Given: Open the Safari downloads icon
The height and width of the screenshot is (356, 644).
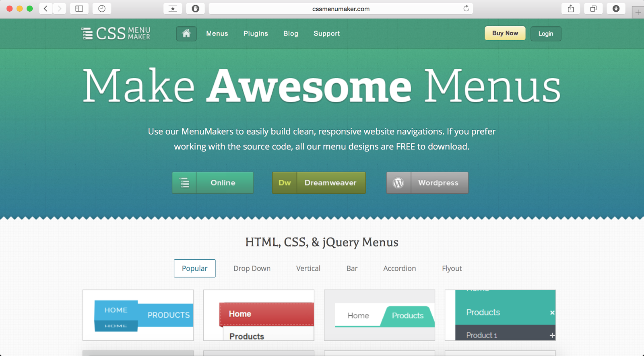Looking at the screenshot, I should point(616,8).
